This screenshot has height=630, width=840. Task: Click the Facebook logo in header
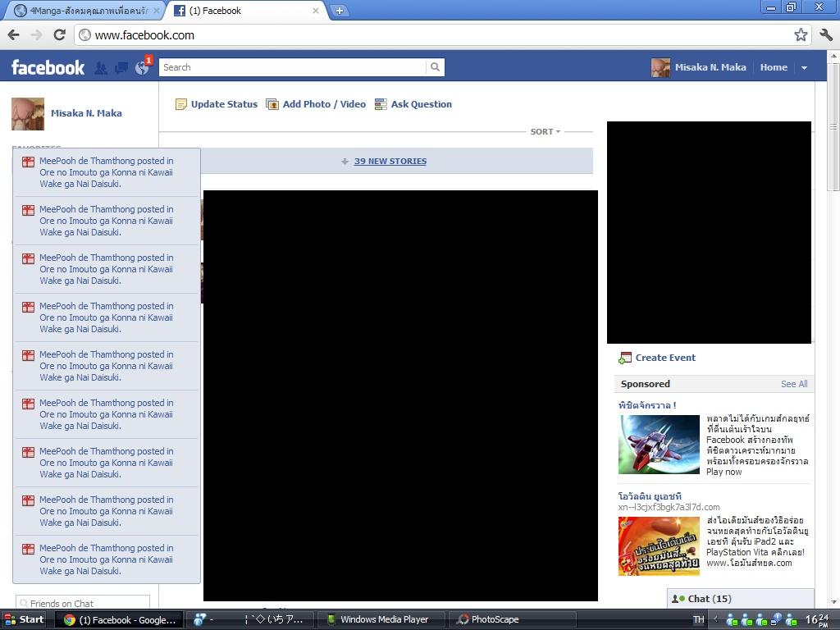(x=48, y=67)
